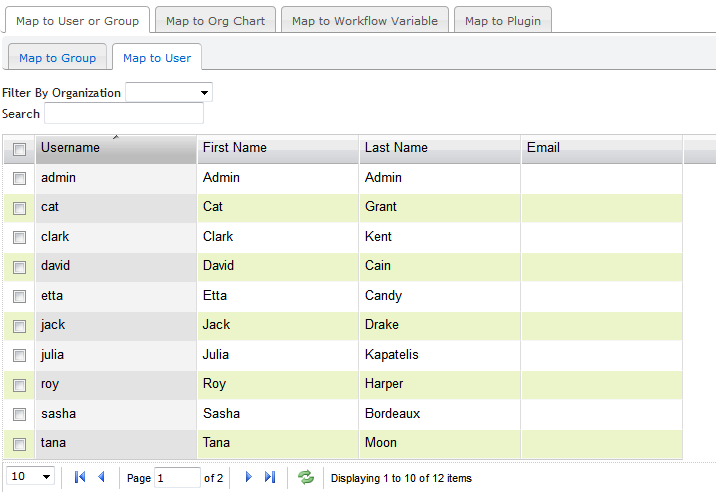Open the rows-per-page dropdown
The height and width of the screenshot is (493, 716).
click(31, 477)
